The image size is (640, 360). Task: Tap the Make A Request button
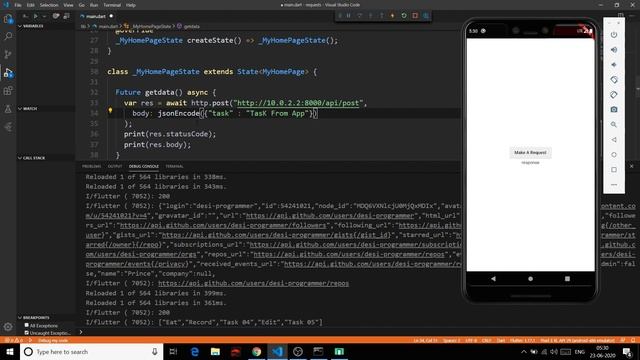530,152
